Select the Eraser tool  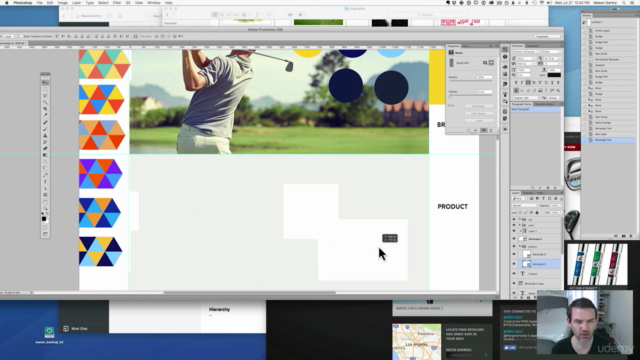coord(45,148)
